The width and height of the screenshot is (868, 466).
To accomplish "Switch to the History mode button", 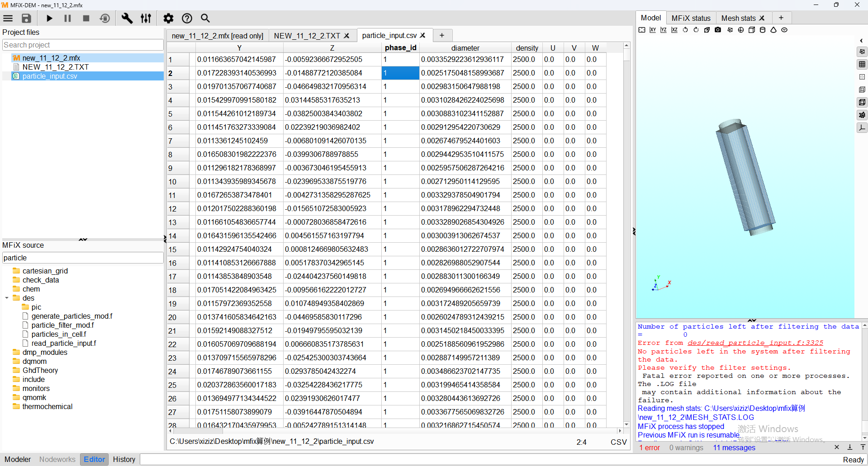I will coord(124,459).
